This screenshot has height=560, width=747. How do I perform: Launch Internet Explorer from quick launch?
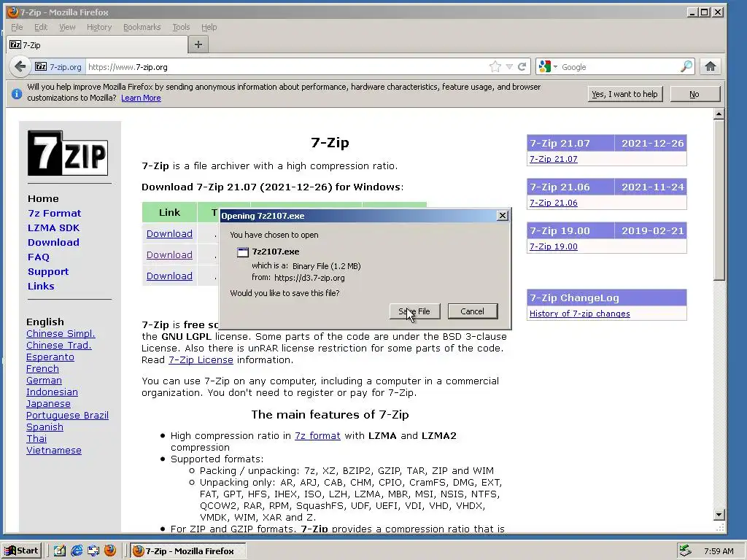(x=76, y=551)
